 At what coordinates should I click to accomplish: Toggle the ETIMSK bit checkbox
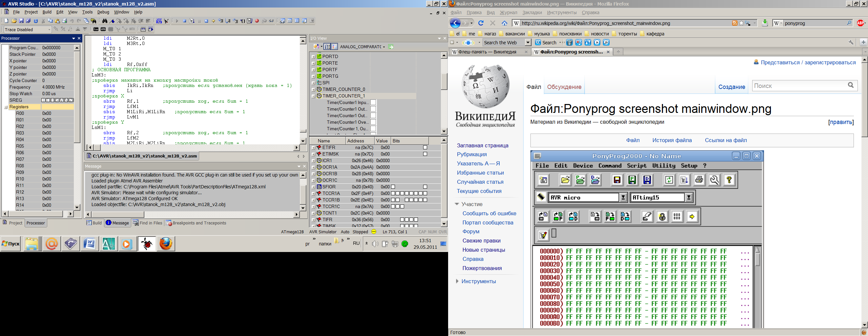(425, 154)
